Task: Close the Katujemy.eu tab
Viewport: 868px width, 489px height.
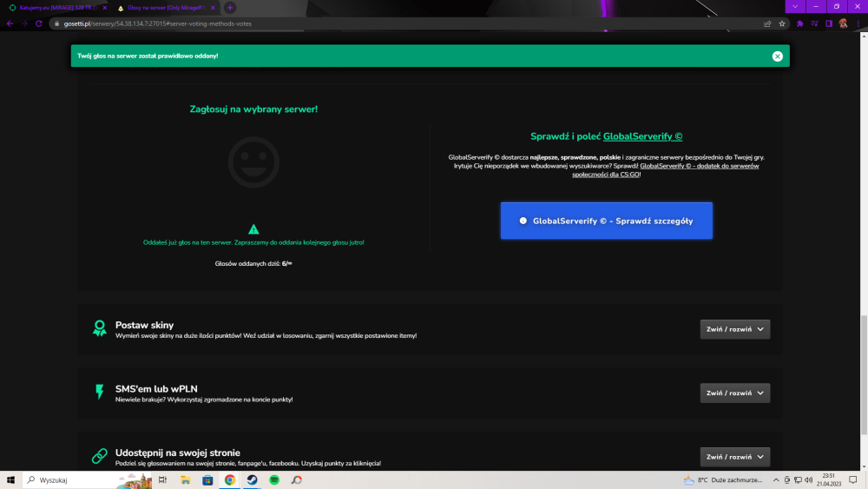Action: click(105, 8)
